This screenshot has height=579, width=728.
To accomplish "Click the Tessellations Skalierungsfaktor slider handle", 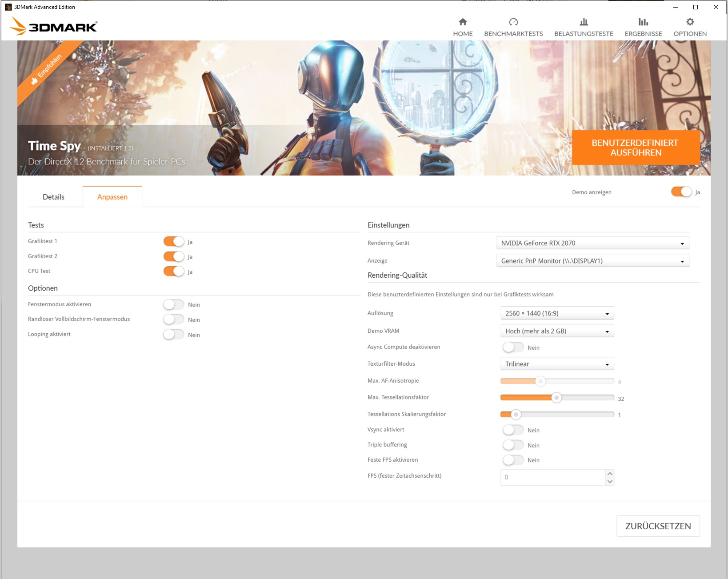I will tap(516, 415).
